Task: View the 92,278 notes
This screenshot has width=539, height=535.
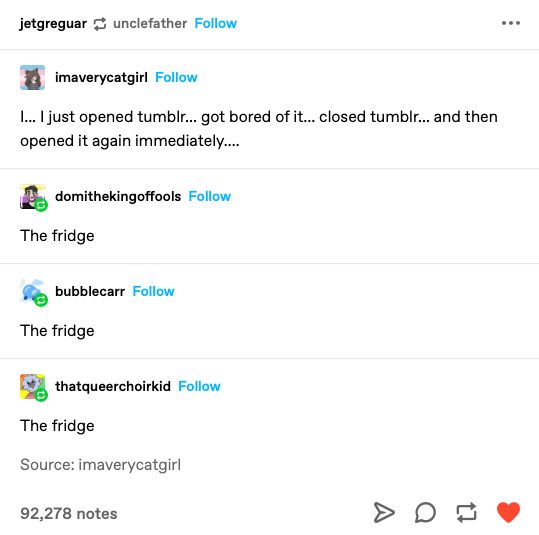Action: tap(69, 513)
